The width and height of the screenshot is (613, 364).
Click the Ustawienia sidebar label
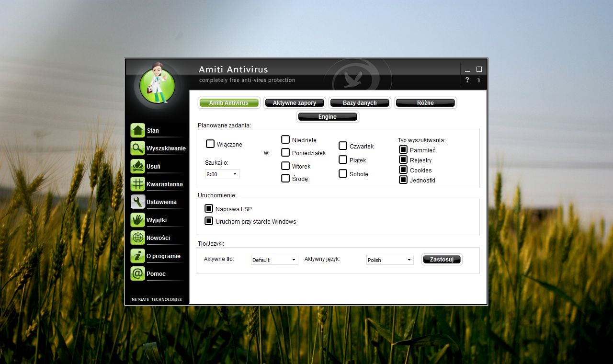click(x=161, y=202)
